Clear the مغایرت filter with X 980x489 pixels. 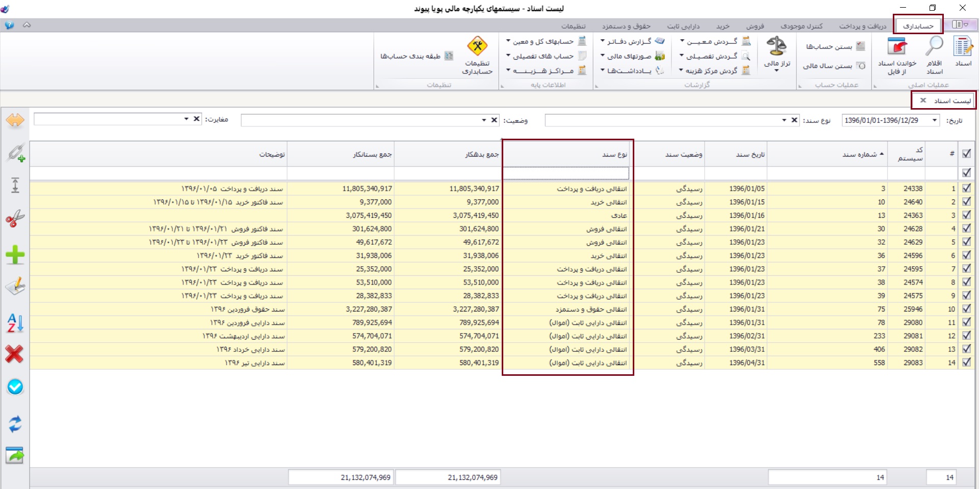point(197,119)
